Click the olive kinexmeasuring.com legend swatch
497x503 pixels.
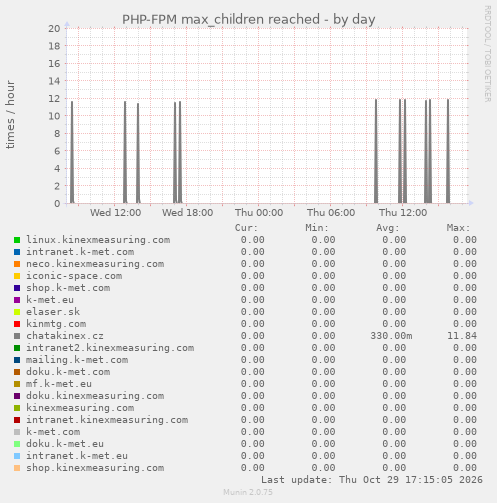pos(17,408)
